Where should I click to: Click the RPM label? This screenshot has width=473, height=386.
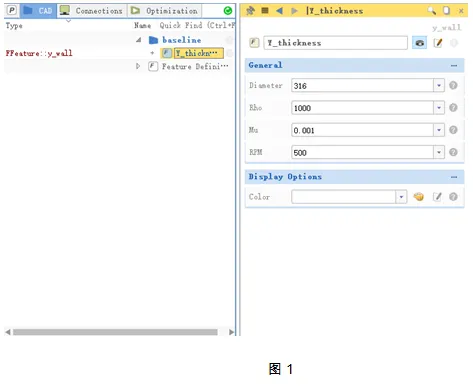click(x=256, y=152)
